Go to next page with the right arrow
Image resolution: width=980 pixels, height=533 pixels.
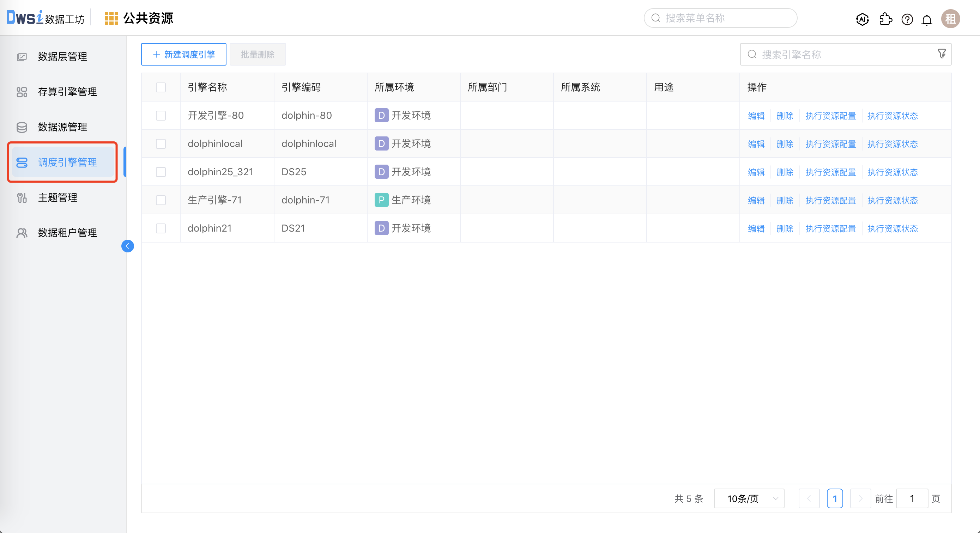(x=860, y=498)
